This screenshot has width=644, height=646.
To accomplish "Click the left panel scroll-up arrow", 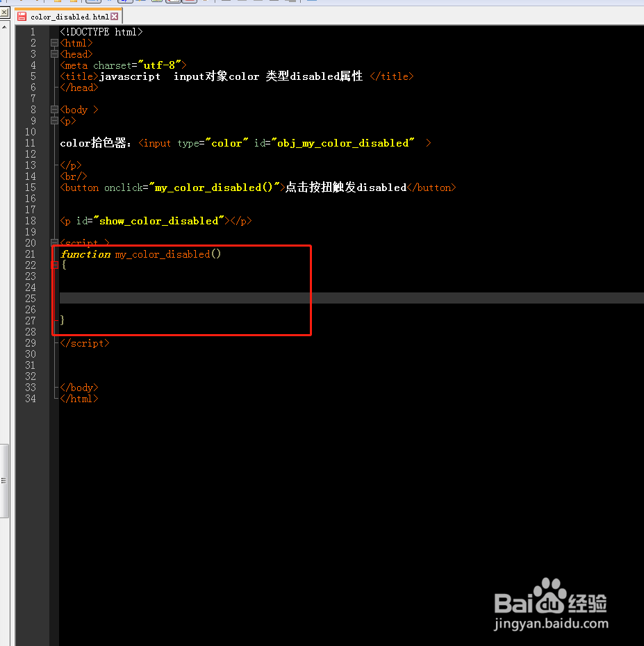I will pyautogui.click(x=4, y=27).
